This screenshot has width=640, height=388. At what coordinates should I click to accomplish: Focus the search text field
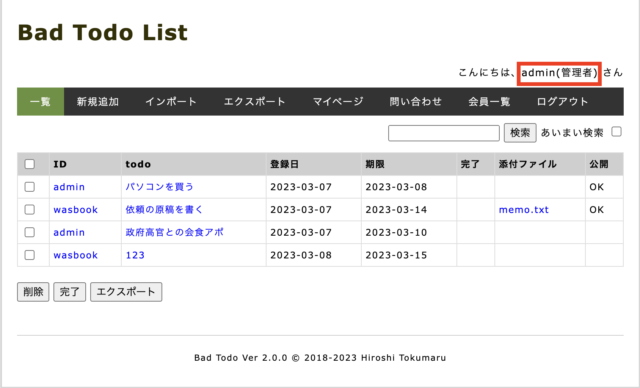444,133
